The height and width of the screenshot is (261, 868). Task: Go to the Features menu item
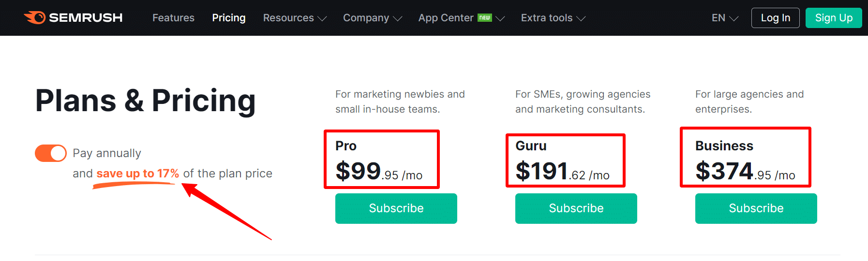pyautogui.click(x=173, y=18)
